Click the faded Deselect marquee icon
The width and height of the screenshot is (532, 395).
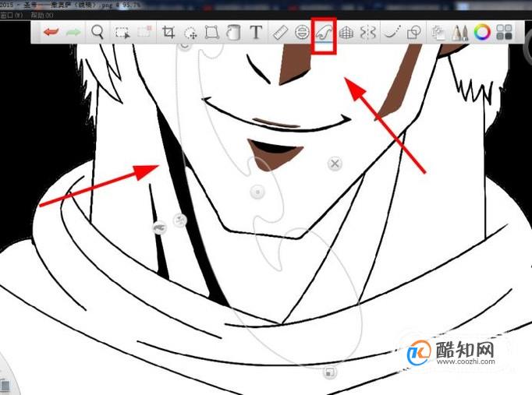coord(144,32)
